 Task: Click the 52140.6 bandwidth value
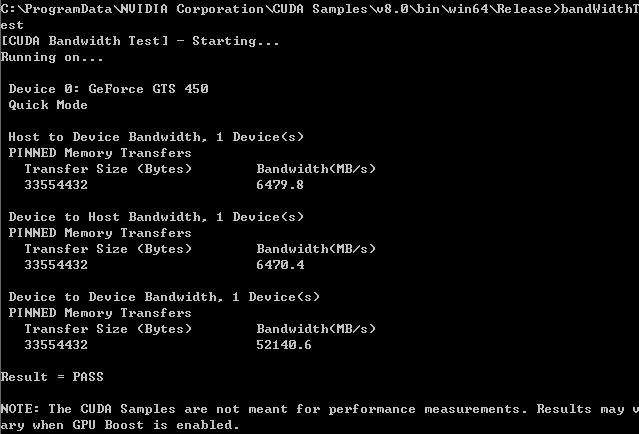tap(284, 345)
